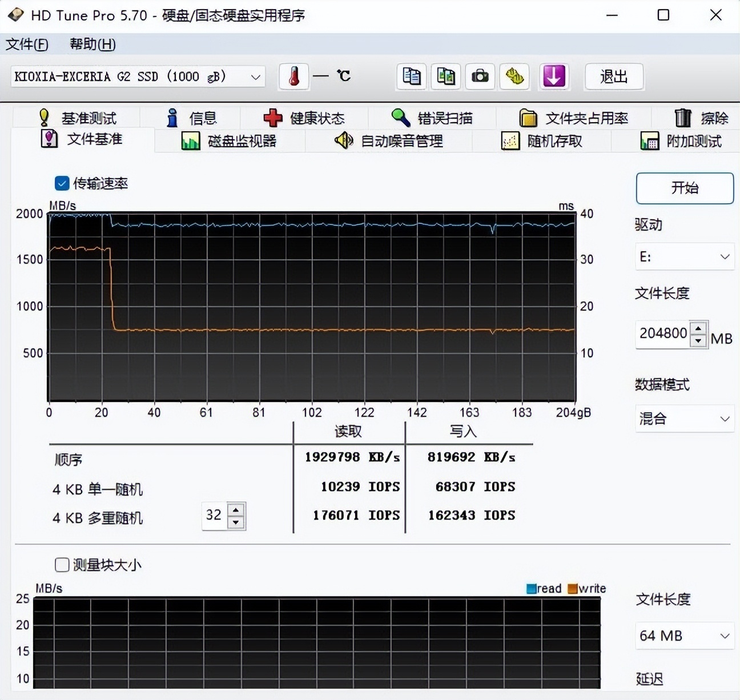This screenshot has height=700, width=740.
Task: Open the 文件(F) menu
Action: tap(26, 44)
